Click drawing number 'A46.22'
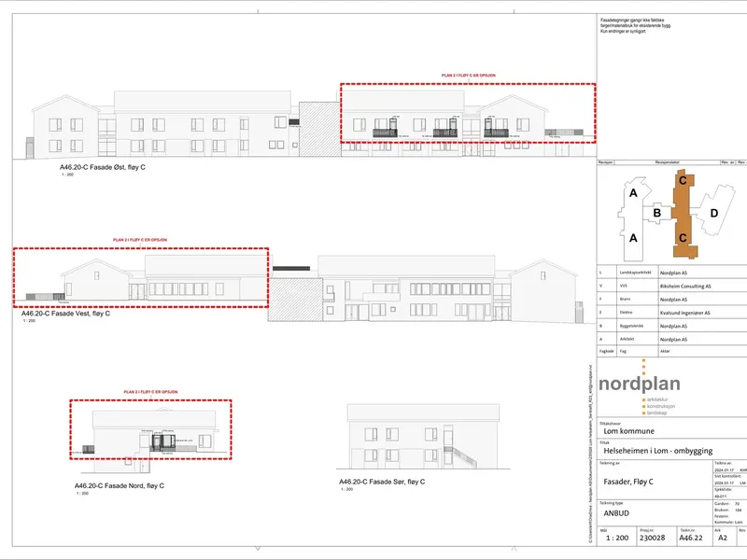This screenshot has width=747, height=560. coord(691,538)
